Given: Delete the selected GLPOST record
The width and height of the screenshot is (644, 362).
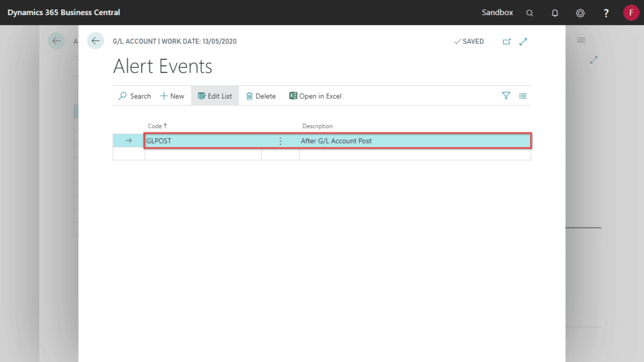Looking at the screenshot, I should pos(261,96).
